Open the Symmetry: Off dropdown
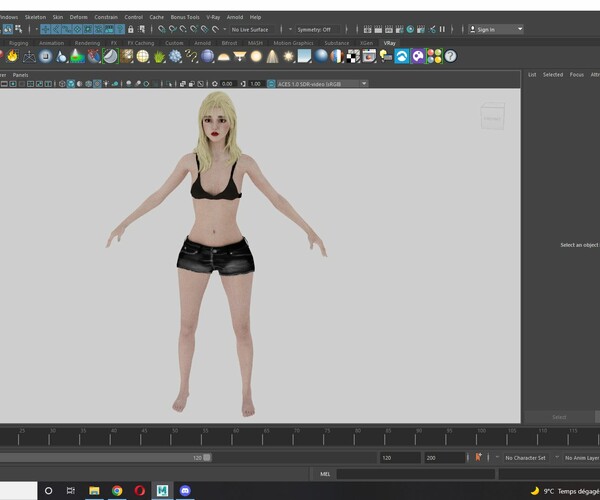This screenshot has width=600, height=500. pos(318,29)
